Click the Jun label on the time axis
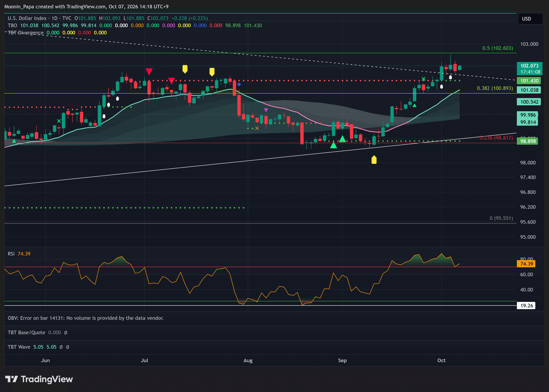Screen dimensions: 549x392 [x=45, y=360]
